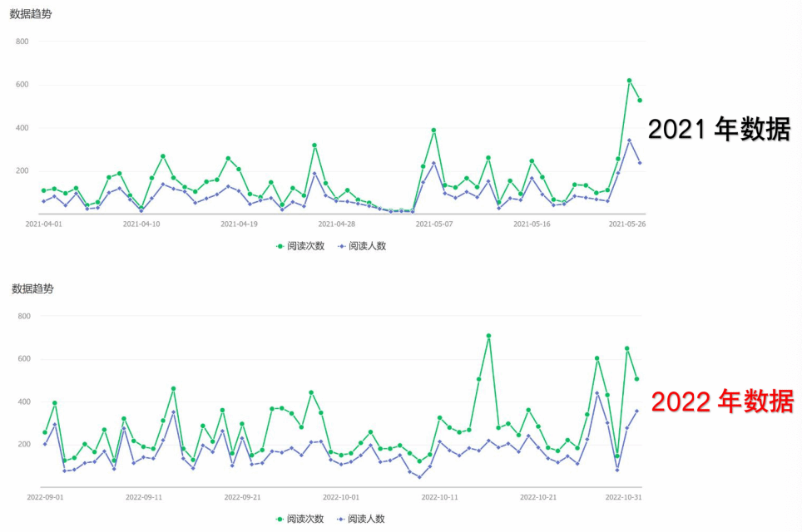This screenshot has height=532, width=802.
Task: Click the highest green point in 2021 chart
Action: click(629, 81)
